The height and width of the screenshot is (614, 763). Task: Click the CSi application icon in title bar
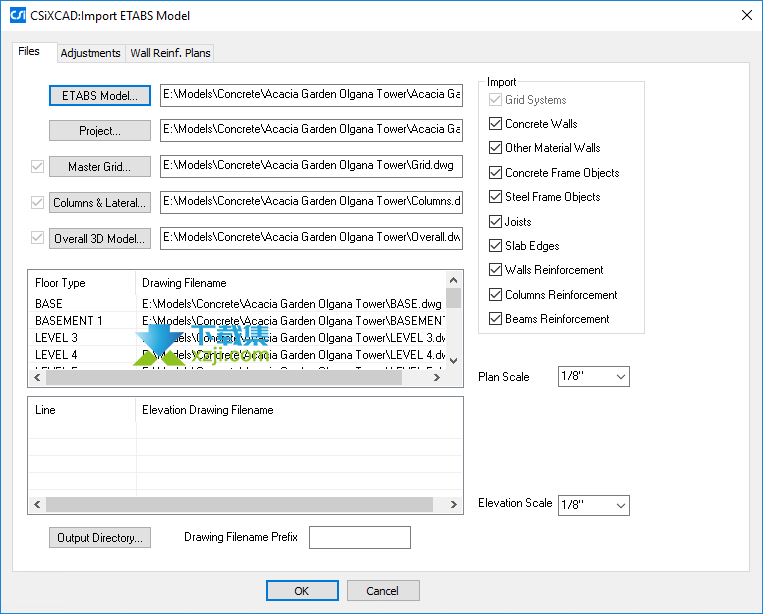18,15
